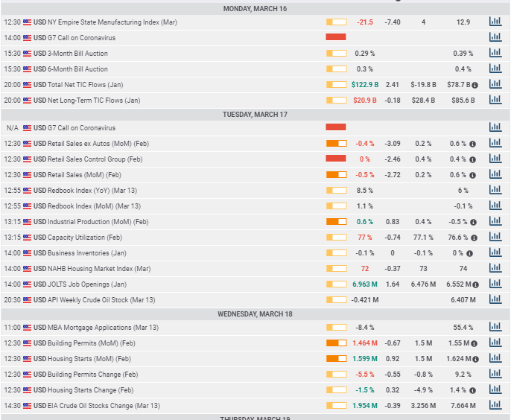The width and height of the screenshot is (511, 420).
Task: Click orange volatility bar for Housing Starts (MoM)
Action: point(336,358)
